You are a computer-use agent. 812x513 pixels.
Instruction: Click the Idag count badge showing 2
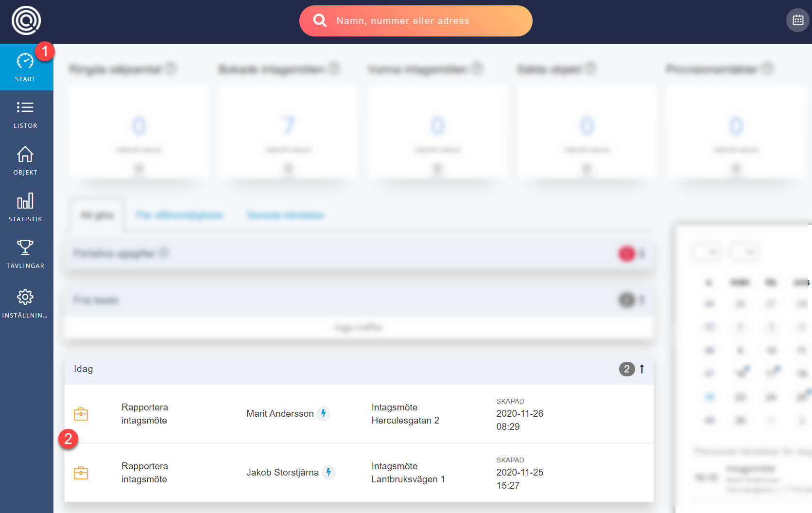627,369
